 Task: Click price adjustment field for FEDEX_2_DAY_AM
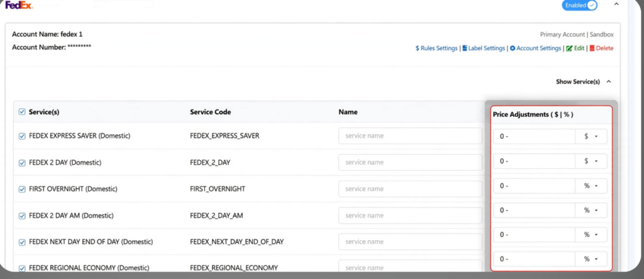(x=534, y=210)
